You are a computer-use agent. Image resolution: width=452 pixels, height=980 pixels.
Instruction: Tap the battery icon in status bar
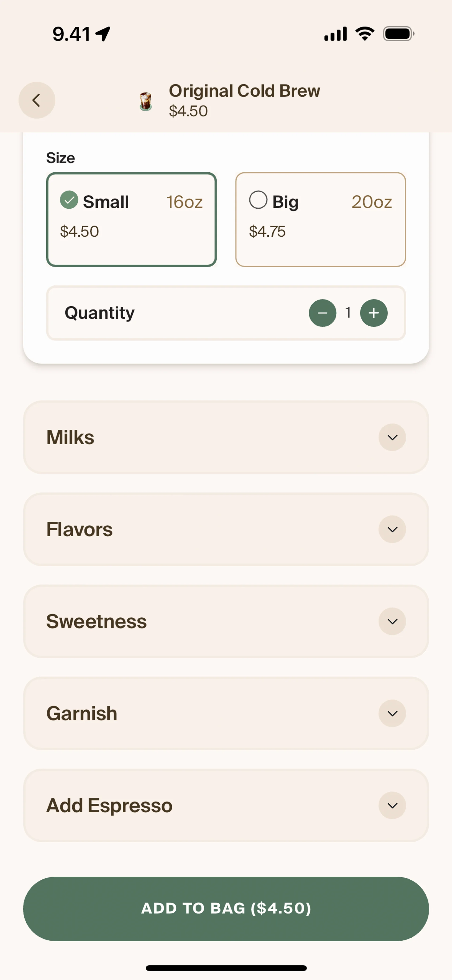coord(398,34)
